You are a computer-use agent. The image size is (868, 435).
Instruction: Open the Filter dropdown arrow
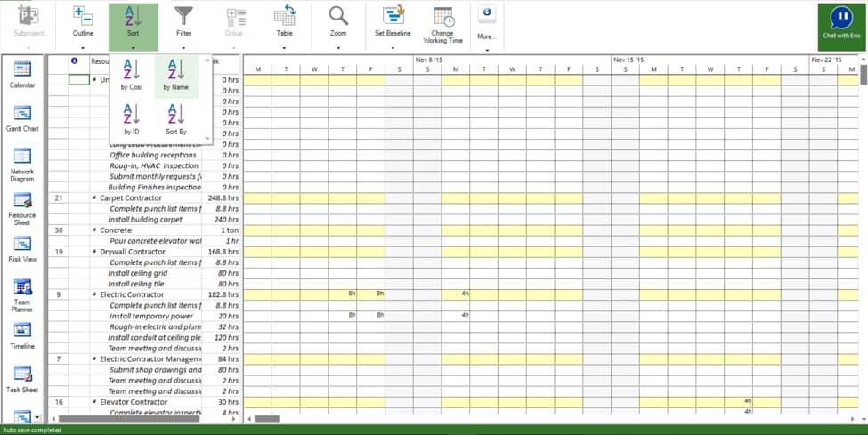183,49
